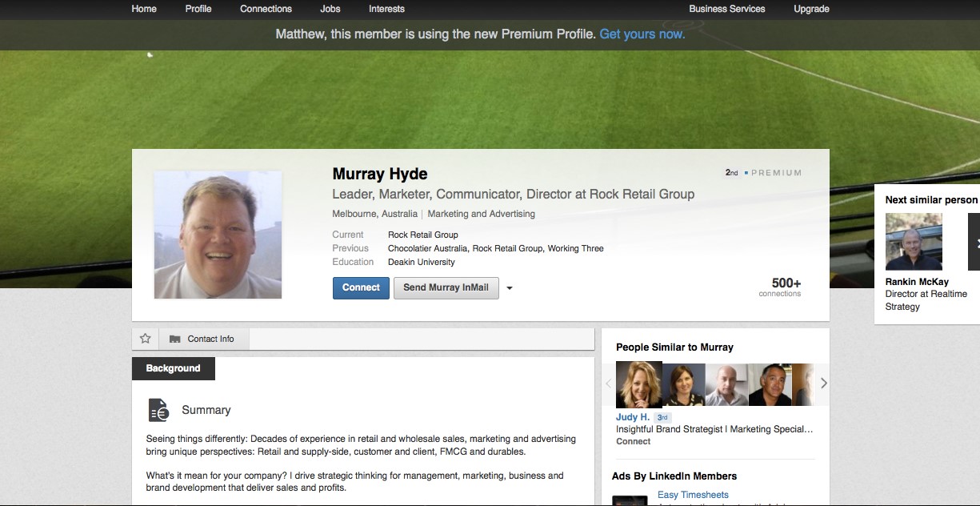Open Business Services menu
Viewport: 980px width, 506px height.
click(x=727, y=9)
